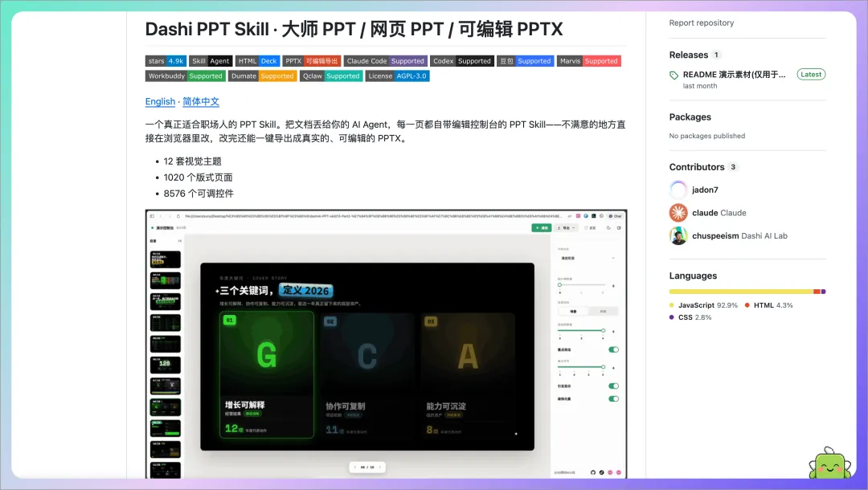The height and width of the screenshot is (490, 868).
Task: Click the License AGPL-3.0 badge
Action: (x=398, y=76)
